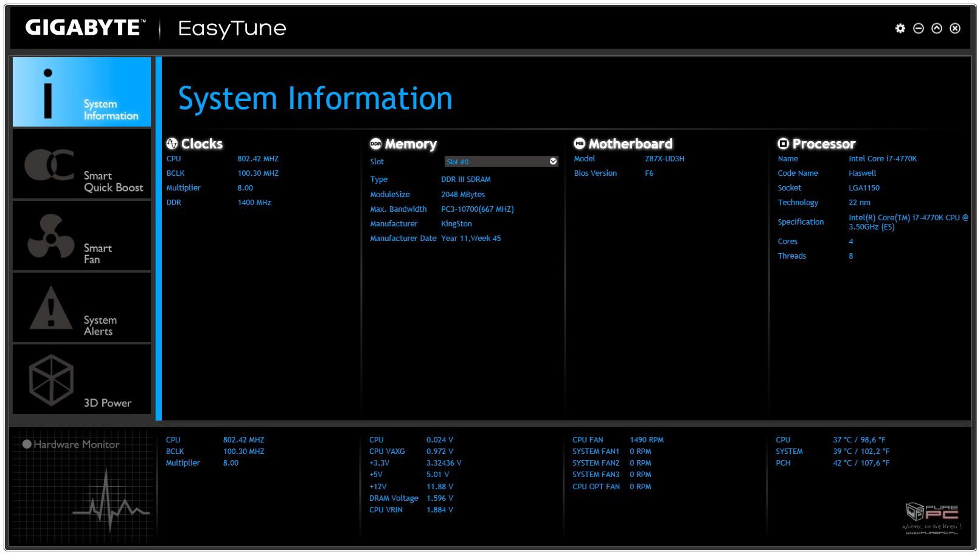This screenshot has width=980, height=555.
Task: Click the System Information heading
Action: point(315,99)
